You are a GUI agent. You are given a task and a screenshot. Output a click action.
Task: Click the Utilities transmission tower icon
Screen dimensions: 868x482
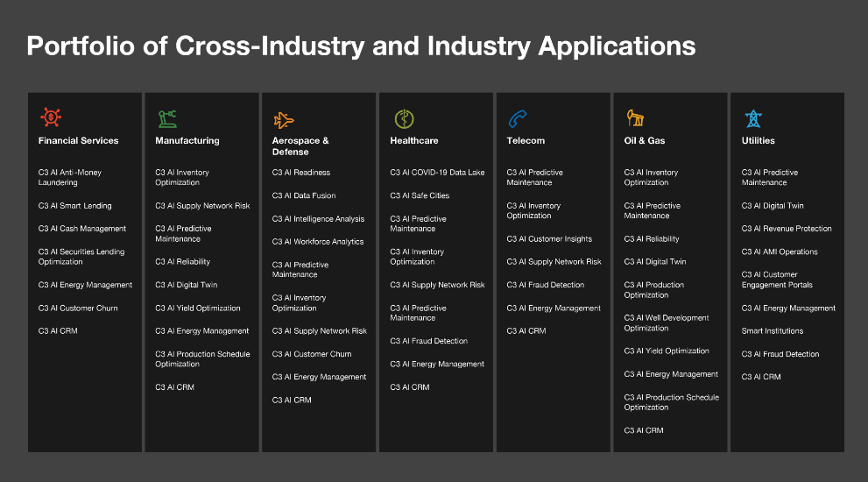[753, 118]
